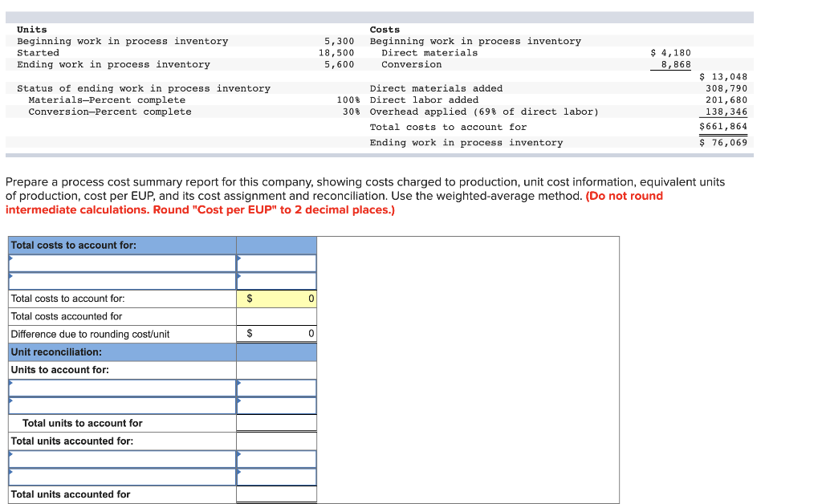The image size is (822, 504).
Task: Open the second cost description dropdown under Total costs
Action: [x=120, y=280]
